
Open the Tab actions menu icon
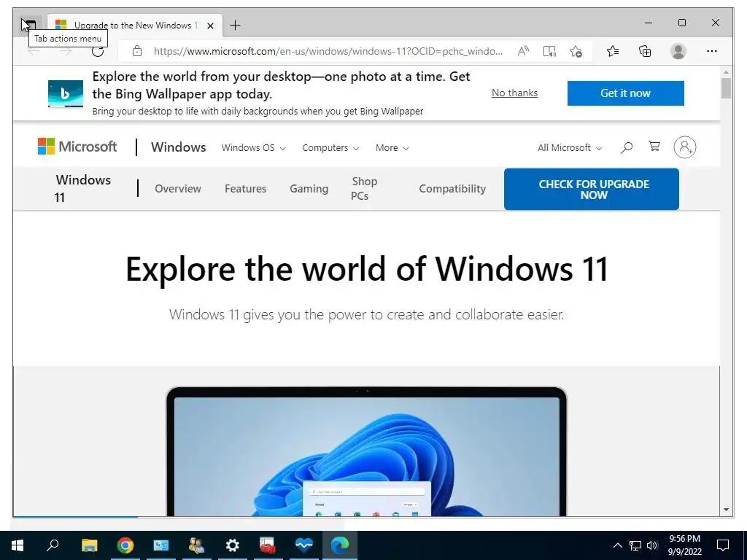point(29,24)
